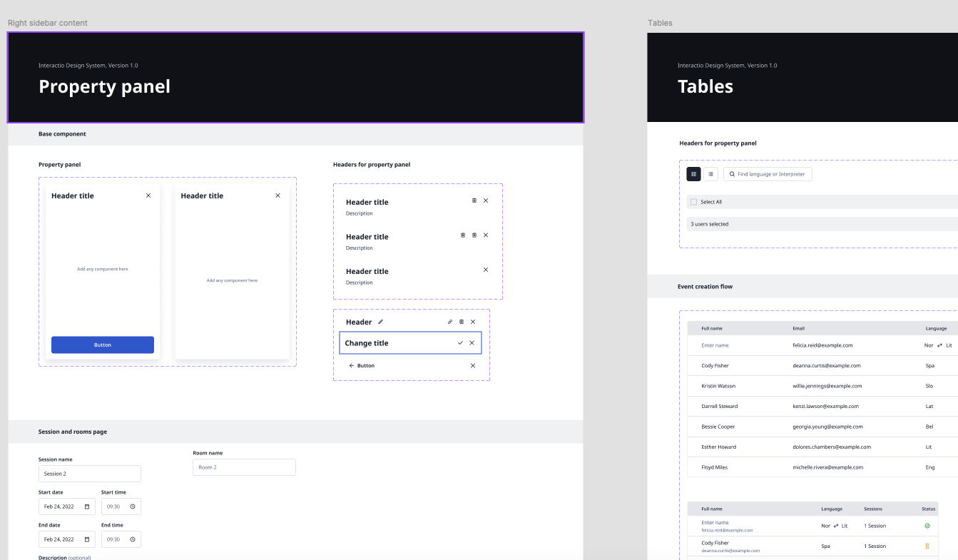958x560 pixels.
Task: Click into the Session name field
Action: 90,474
